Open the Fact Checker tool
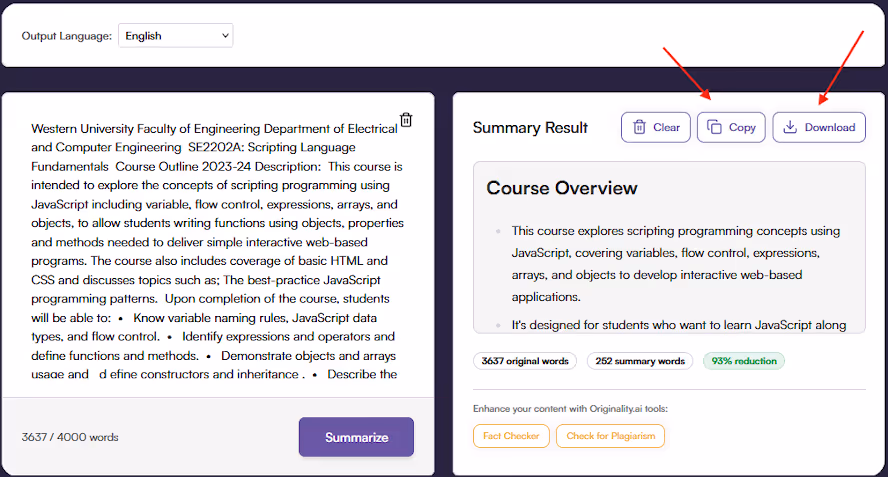The width and height of the screenshot is (888, 477). [x=511, y=436]
